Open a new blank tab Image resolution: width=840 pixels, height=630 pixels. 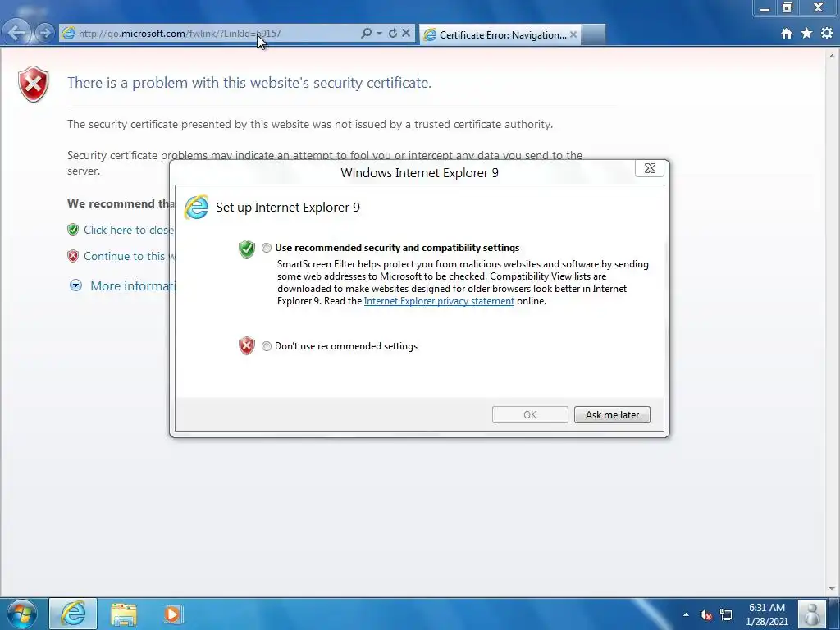(594, 34)
